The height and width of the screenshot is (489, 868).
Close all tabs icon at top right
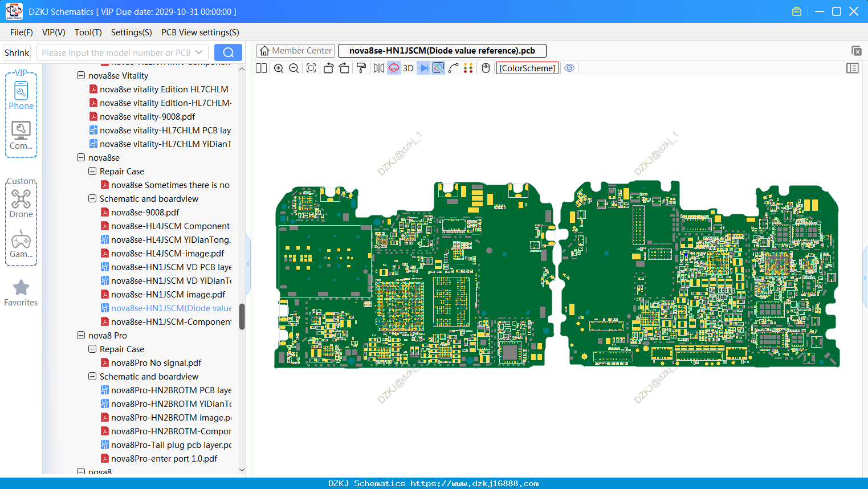(x=856, y=51)
